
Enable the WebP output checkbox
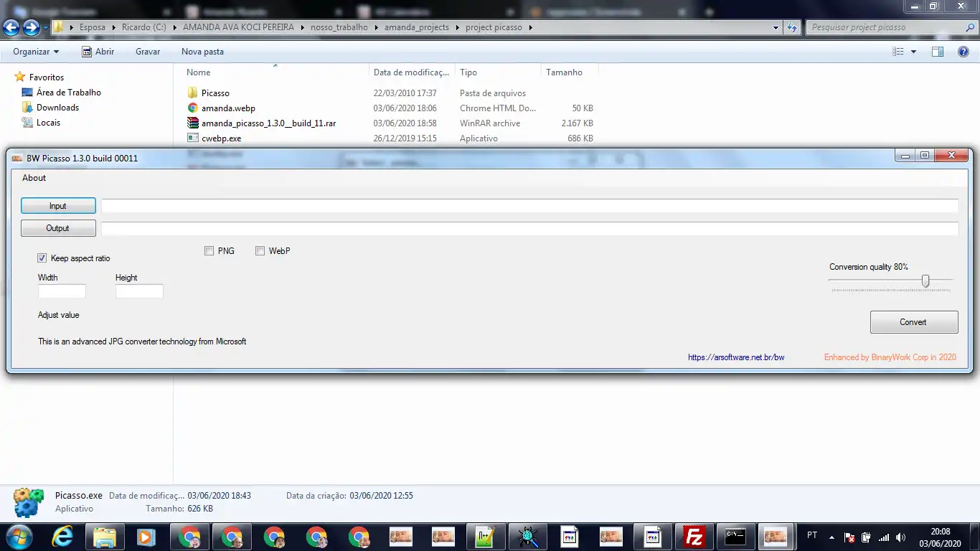pos(260,251)
